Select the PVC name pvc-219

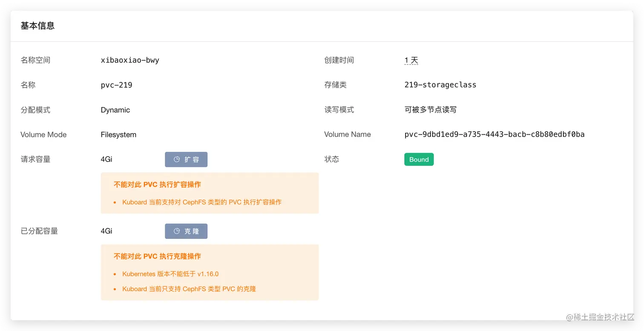[116, 85]
